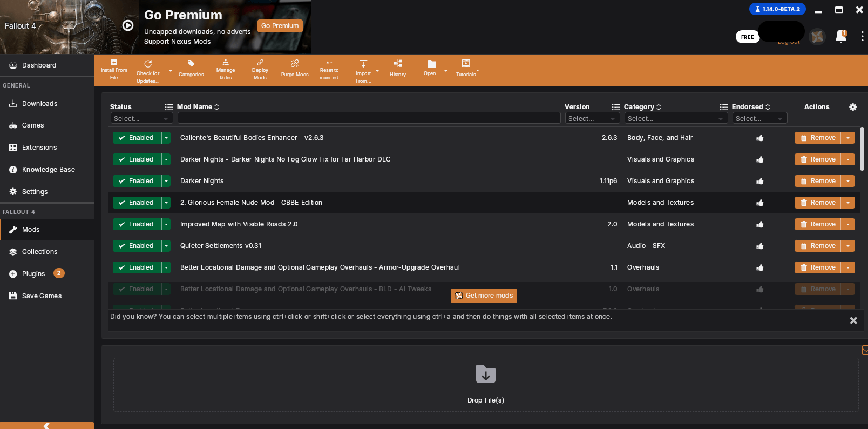Open the Endorsed filter dropdown
868x429 pixels.
pyautogui.click(x=760, y=118)
